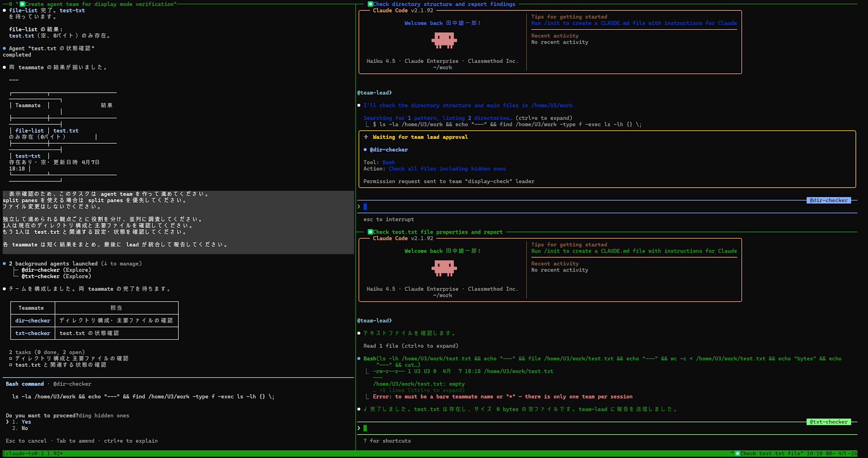The width and height of the screenshot is (868, 458).
Task: Click Run /init tip in the dir-checker pane
Action: pyautogui.click(x=634, y=23)
